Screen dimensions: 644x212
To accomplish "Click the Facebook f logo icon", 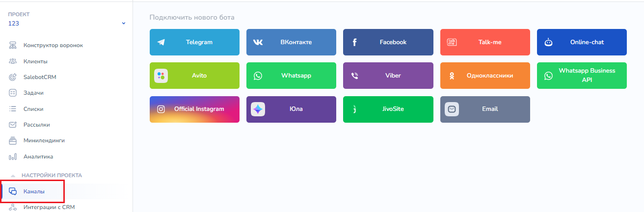I will [x=355, y=42].
